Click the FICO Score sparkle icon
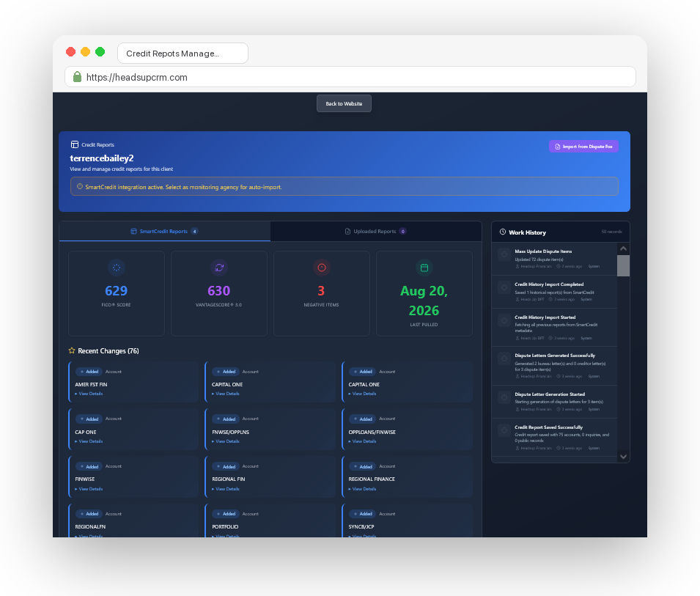700x596 pixels. [117, 268]
